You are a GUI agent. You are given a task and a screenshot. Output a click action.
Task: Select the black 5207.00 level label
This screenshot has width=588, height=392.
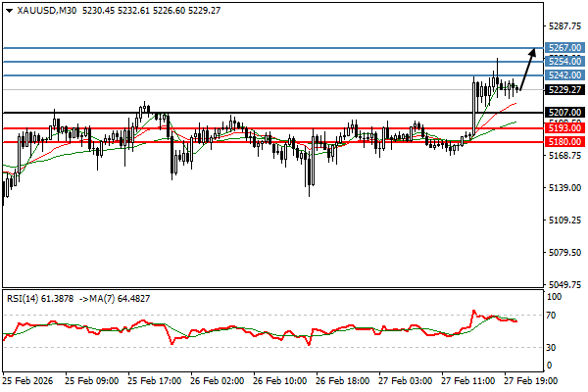(563, 114)
